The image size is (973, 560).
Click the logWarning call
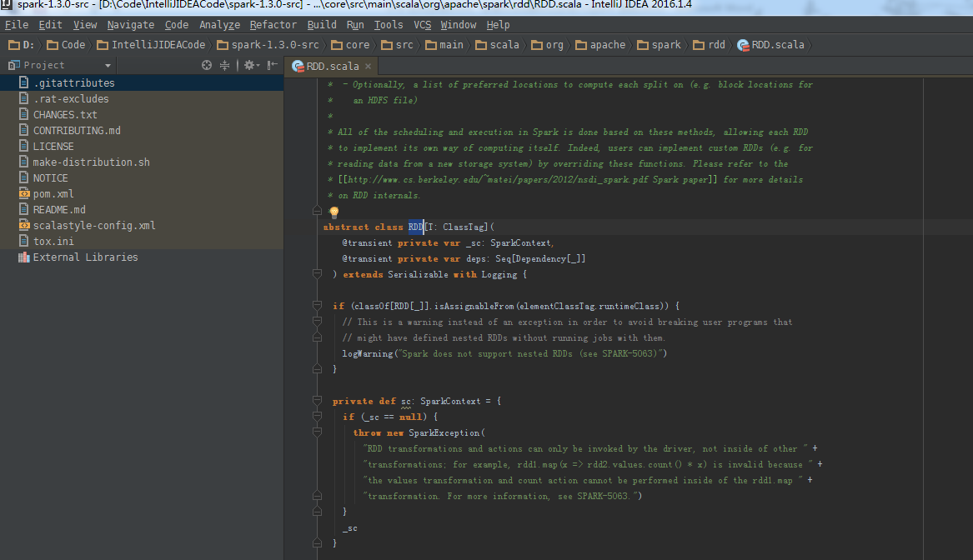click(368, 353)
